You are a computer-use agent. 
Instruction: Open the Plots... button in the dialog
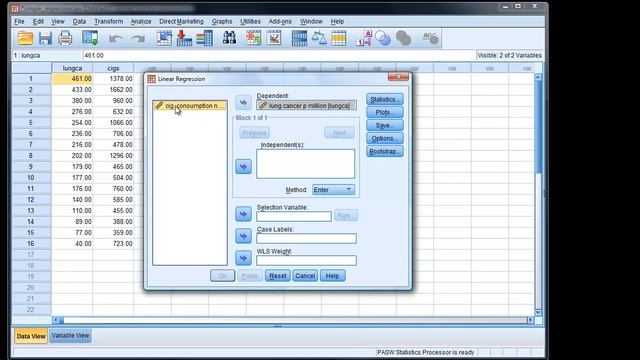click(x=384, y=112)
